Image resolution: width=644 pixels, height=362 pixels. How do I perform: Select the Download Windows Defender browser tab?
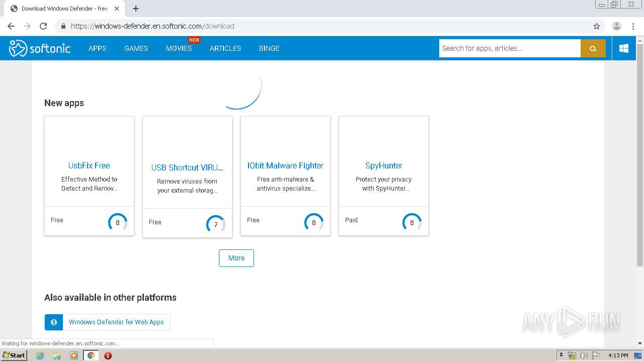click(63, 9)
